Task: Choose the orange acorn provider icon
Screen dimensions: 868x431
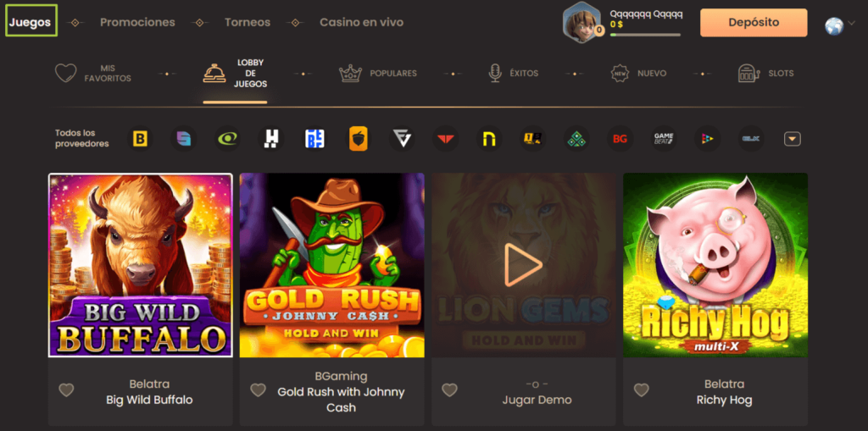Action: (358, 139)
